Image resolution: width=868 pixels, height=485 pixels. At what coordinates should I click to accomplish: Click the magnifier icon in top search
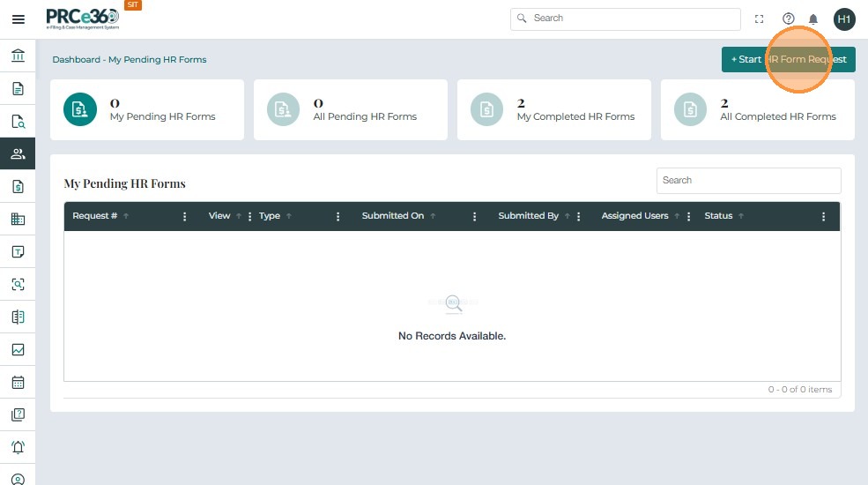tap(522, 19)
